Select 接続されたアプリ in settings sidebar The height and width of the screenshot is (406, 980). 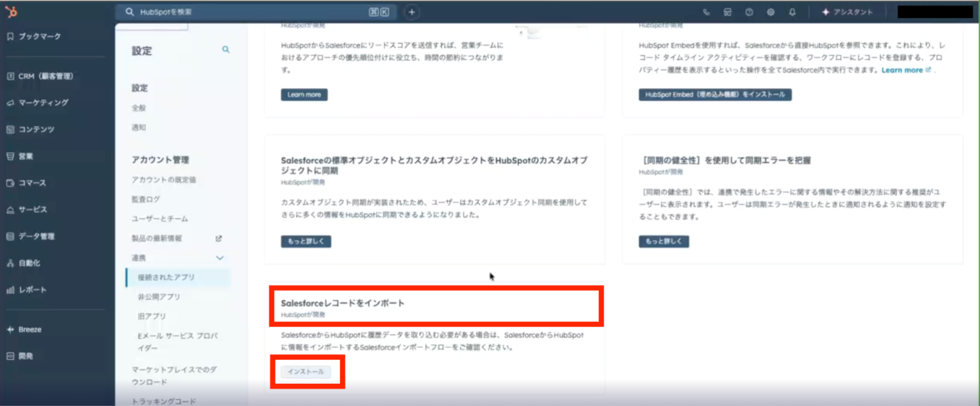(166, 278)
